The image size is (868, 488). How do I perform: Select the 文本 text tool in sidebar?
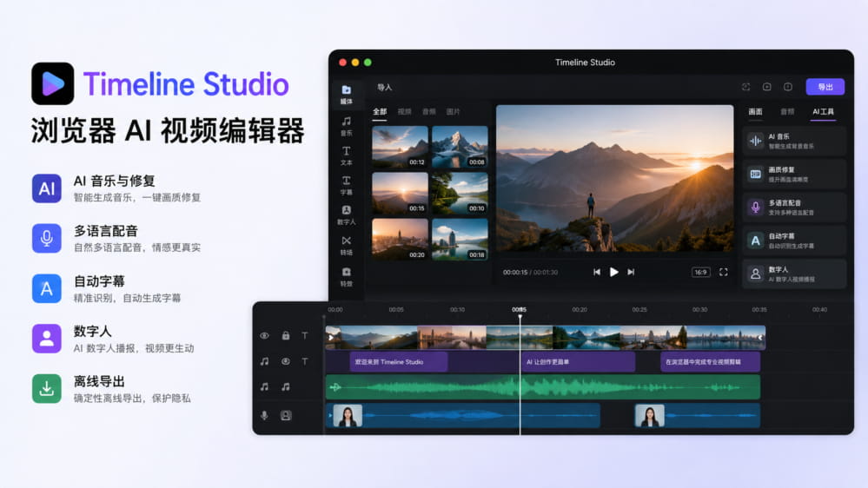(x=346, y=156)
